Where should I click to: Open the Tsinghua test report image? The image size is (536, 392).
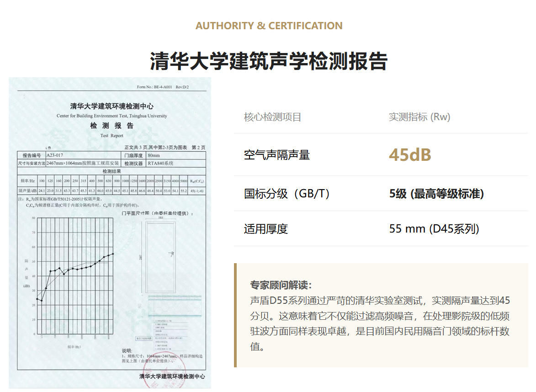[110, 233]
